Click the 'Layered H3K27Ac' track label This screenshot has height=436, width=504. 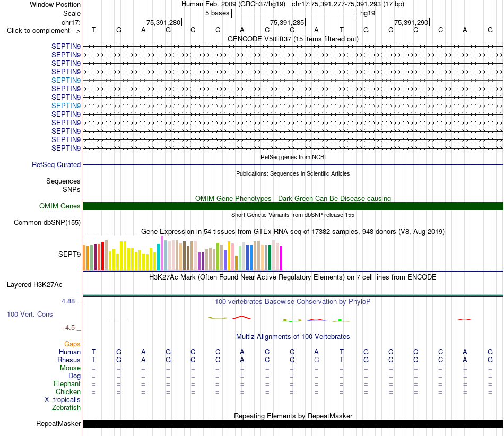coord(34,285)
